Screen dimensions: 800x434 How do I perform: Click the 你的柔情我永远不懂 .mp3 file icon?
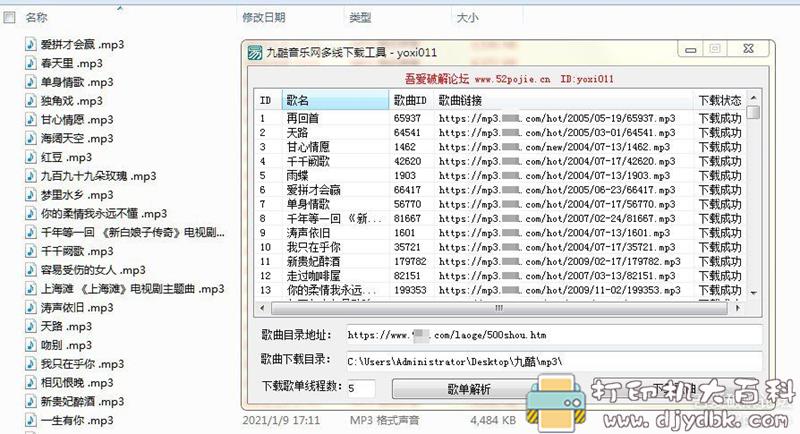coord(31,214)
